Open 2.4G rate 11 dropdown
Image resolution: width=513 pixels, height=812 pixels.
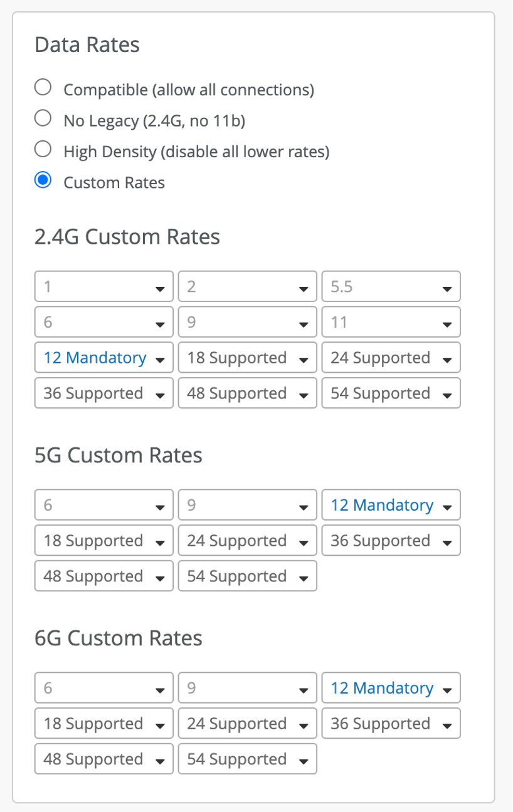(391, 323)
